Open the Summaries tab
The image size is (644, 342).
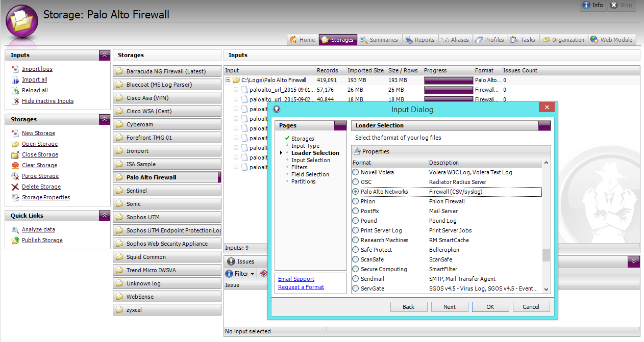pos(379,40)
